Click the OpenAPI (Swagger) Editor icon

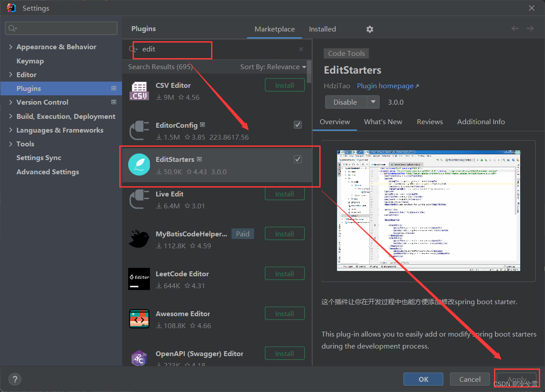click(x=139, y=358)
